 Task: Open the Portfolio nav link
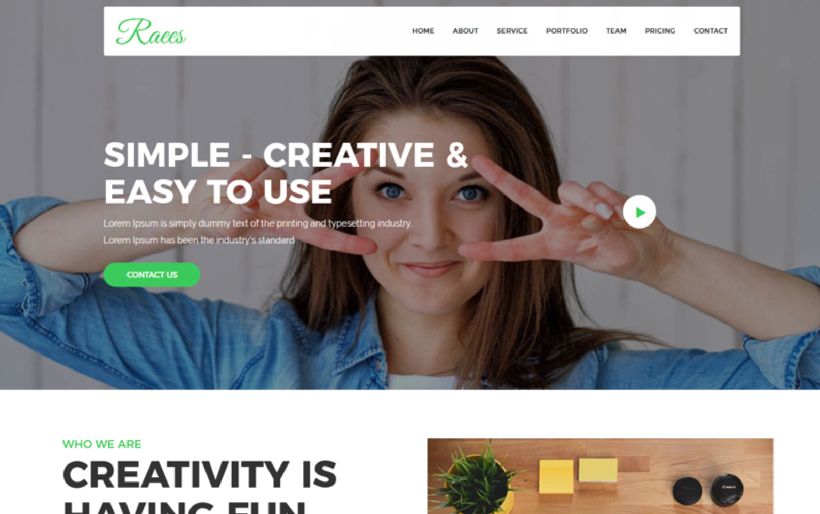[x=567, y=31]
